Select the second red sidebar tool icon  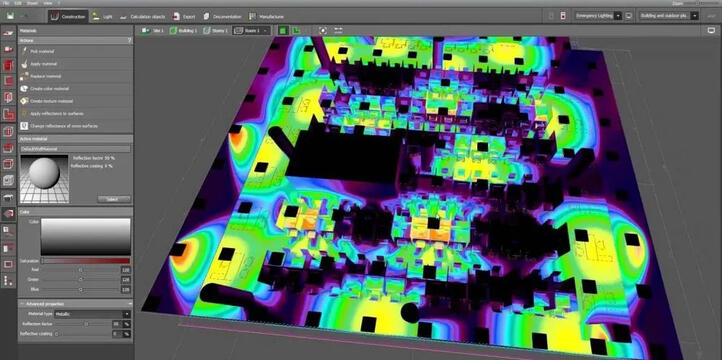click(8, 49)
